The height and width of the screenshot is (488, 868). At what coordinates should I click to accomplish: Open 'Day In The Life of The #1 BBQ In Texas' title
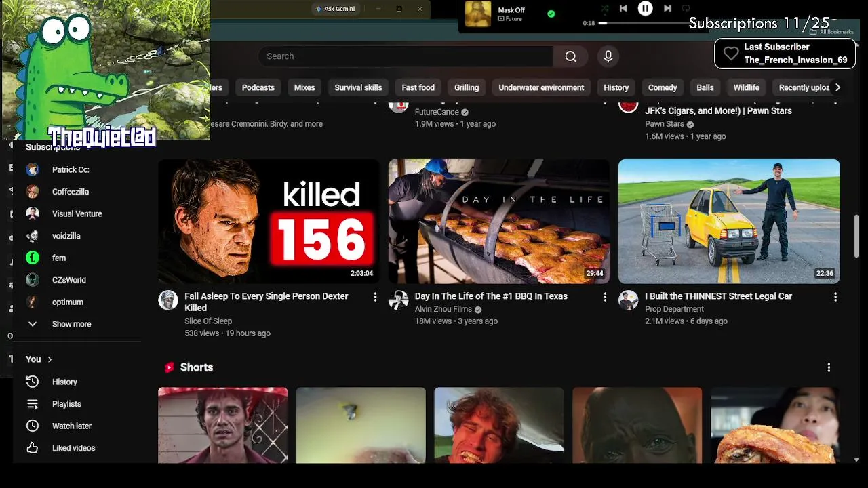tap(491, 296)
